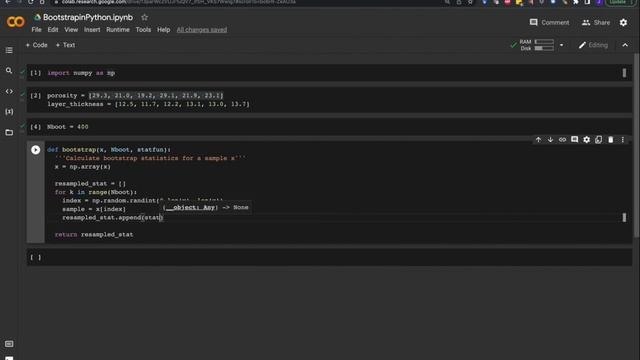Open notebook settings gear in the header
640x360 pixels.
click(623, 22)
